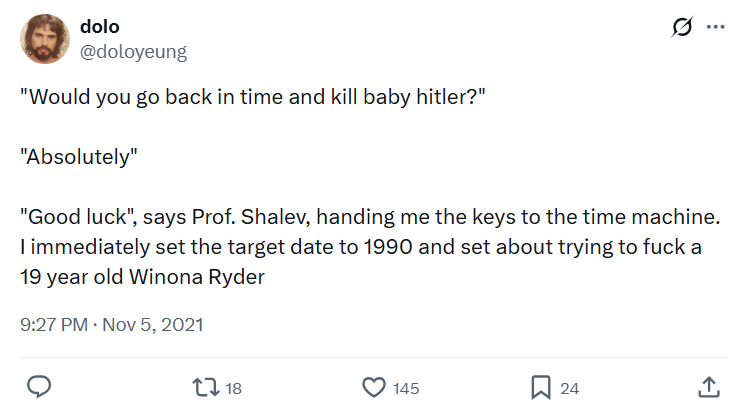Open dolo's profile picture avatar
Screen dimensions: 742x410
click(45, 39)
